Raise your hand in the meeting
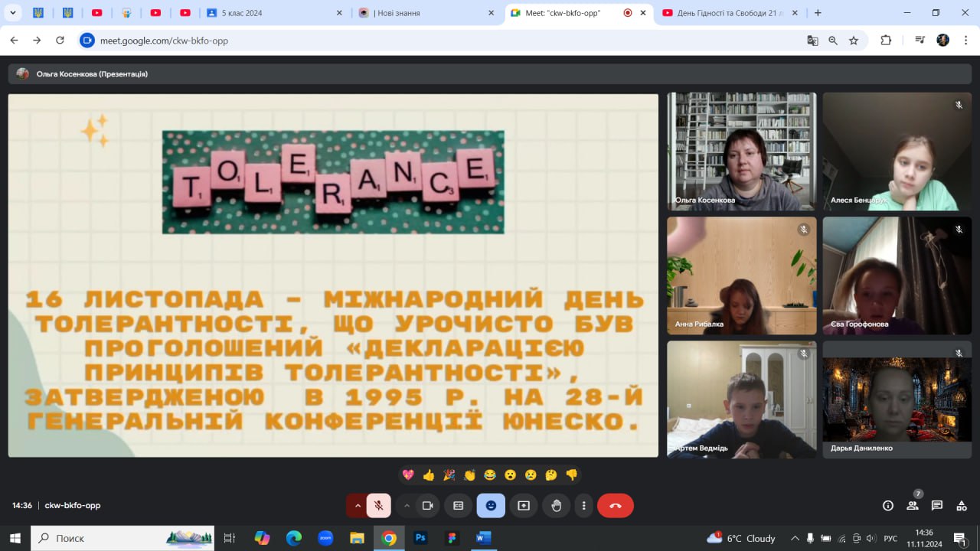The width and height of the screenshot is (980, 551). click(557, 506)
